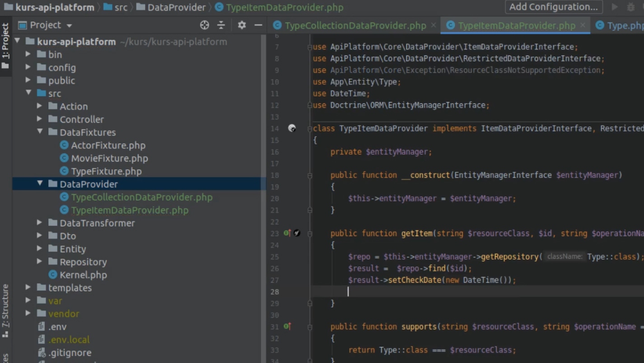Click the Run arrow icon in toolbar

click(x=615, y=7)
